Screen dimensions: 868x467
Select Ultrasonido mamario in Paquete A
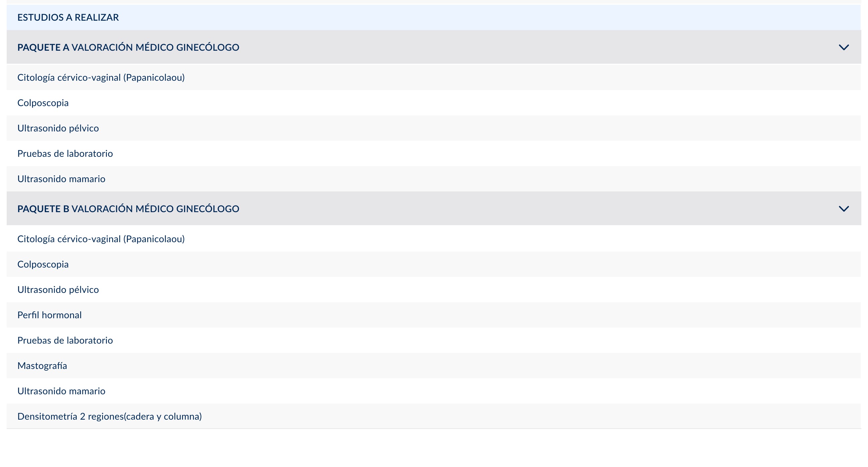pyautogui.click(x=434, y=179)
